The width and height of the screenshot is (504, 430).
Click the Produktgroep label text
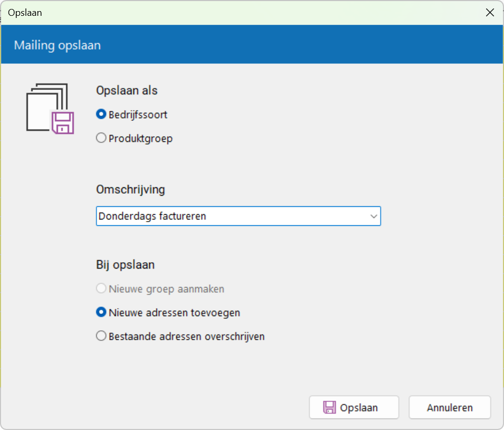[140, 139]
